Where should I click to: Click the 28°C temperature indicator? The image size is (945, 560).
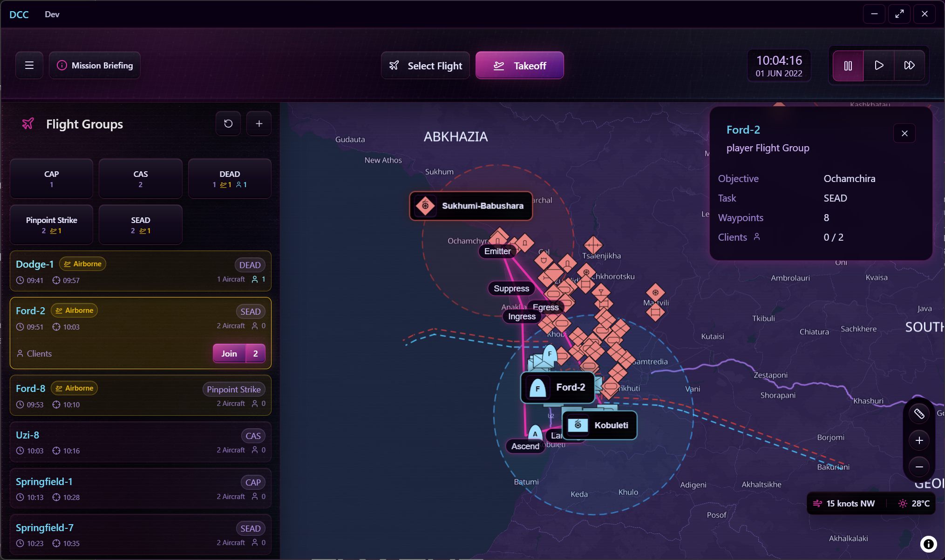(914, 503)
